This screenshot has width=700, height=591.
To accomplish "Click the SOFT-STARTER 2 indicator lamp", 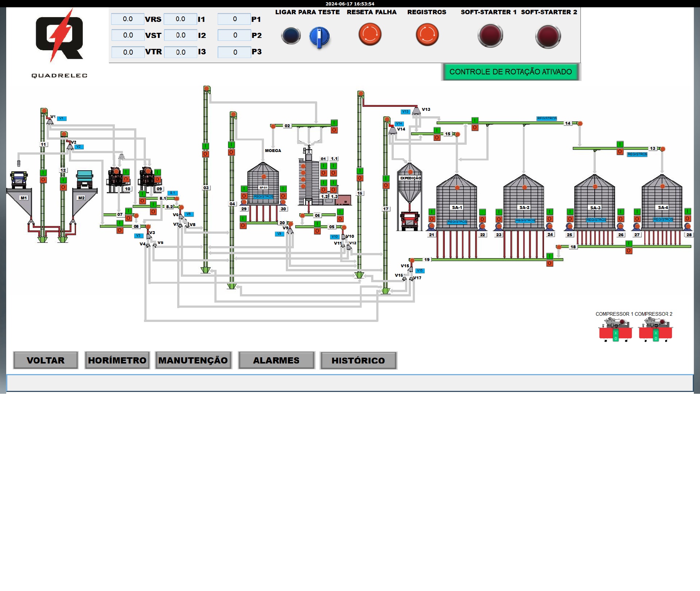I will pos(548,36).
